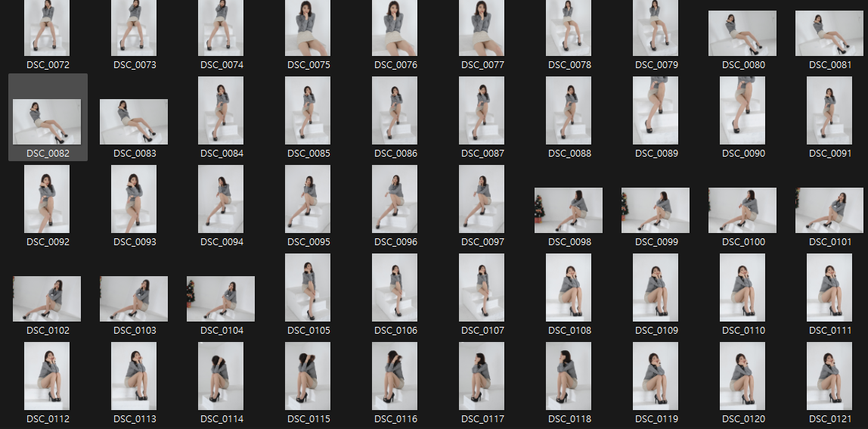Pick the DSC_0102 photo thumbnail

[47, 300]
